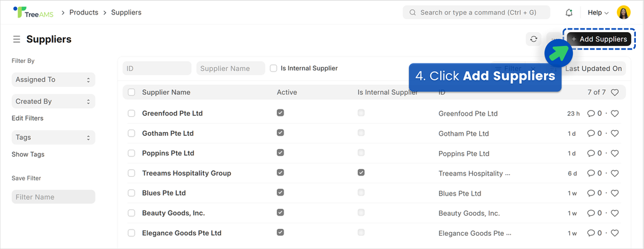
Task: Click the Add Suppliers button
Action: 599,39
